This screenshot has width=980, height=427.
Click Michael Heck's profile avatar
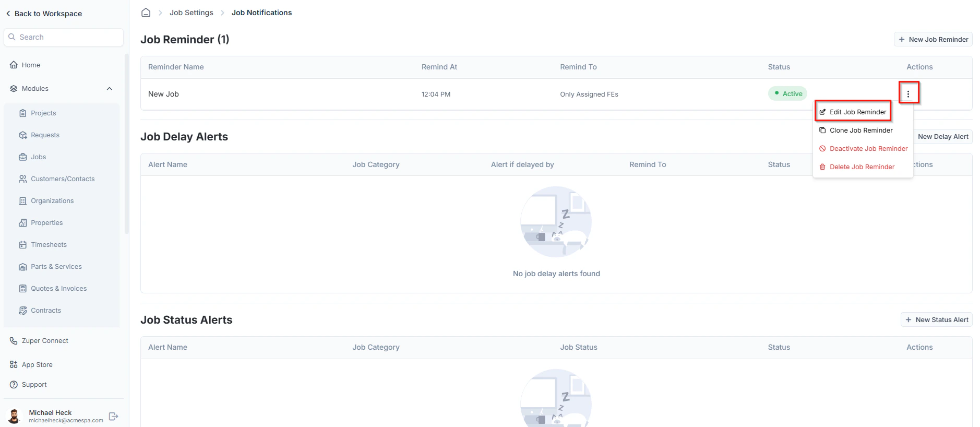(x=15, y=416)
